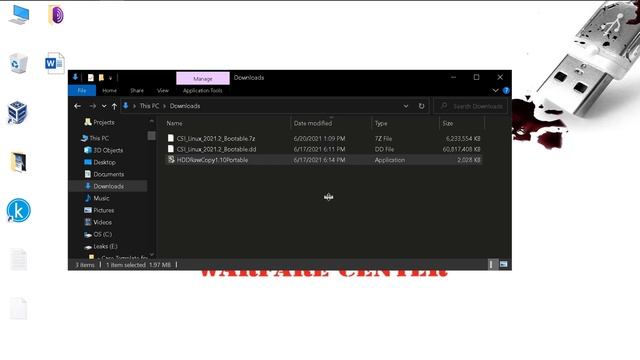Refresh the Downloads folder
This screenshot has height=360, width=640.
(x=421, y=106)
